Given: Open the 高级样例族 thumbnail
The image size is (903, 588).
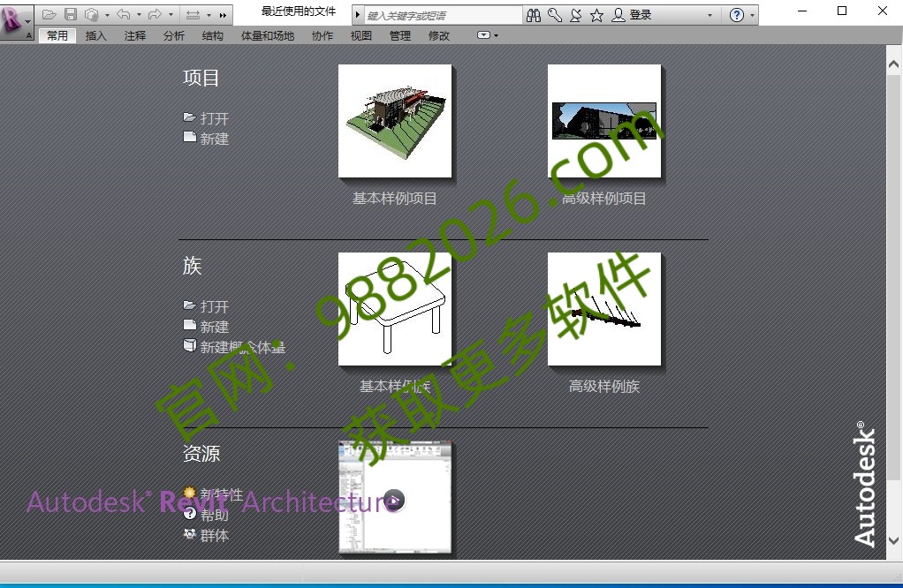Looking at the screenshot, I should (604, 309).
